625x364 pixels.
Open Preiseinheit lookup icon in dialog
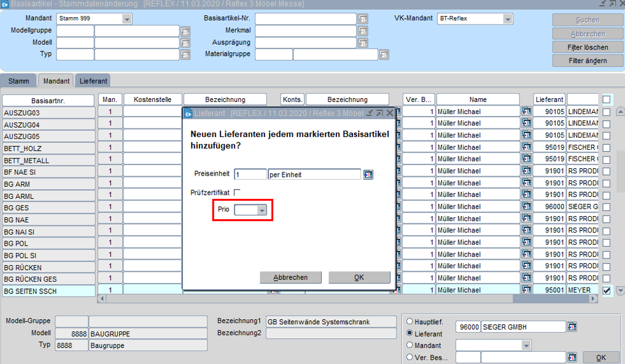[x=368, y=174]
